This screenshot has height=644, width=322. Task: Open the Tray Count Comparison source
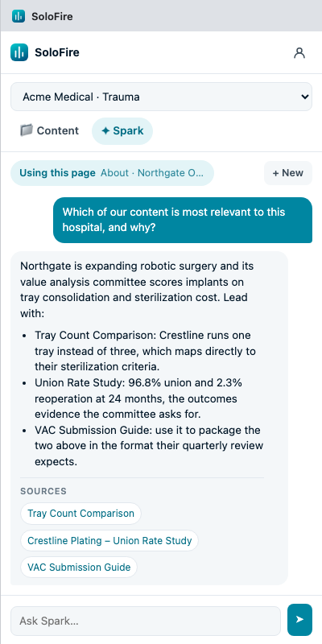pos(80,514)
